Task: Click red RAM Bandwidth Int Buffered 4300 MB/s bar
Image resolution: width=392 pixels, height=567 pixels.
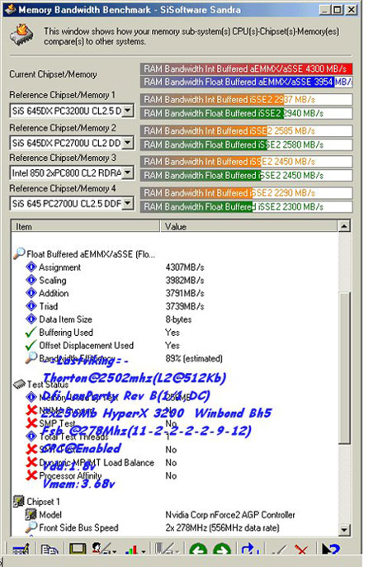Action: (246, 69)
